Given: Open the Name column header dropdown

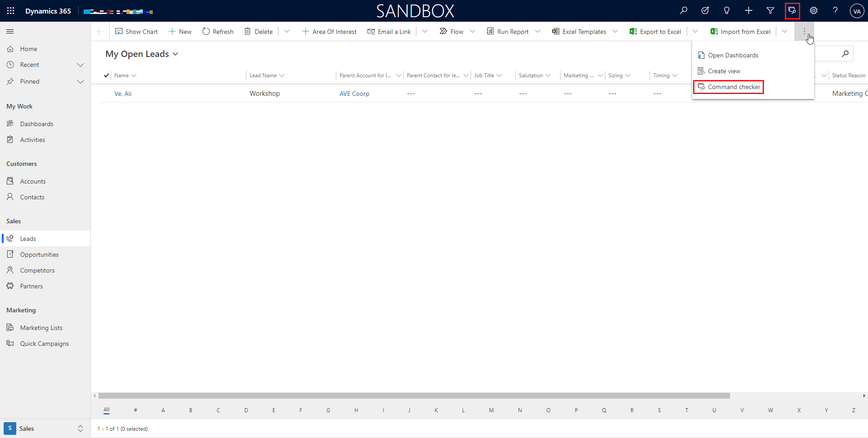Looking at the screenshot, I should (134, 75).
